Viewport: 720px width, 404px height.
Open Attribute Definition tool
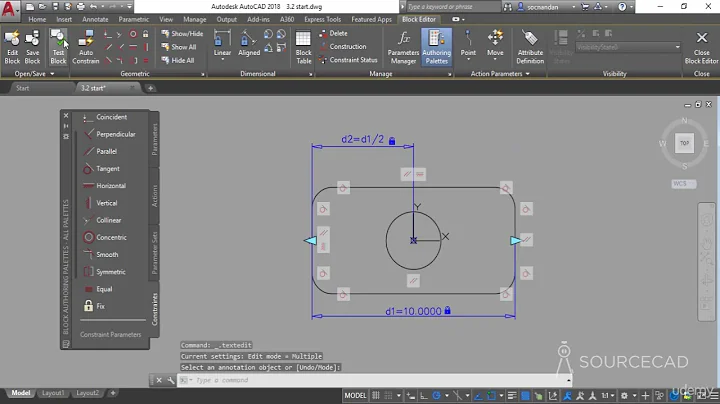point(530,47)
